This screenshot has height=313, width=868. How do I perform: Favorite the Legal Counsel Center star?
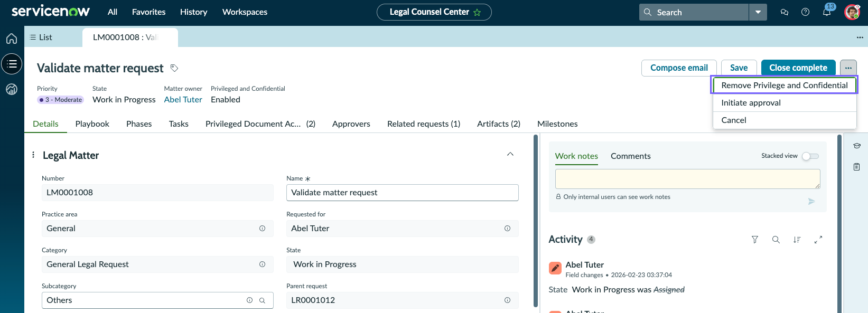477,12
